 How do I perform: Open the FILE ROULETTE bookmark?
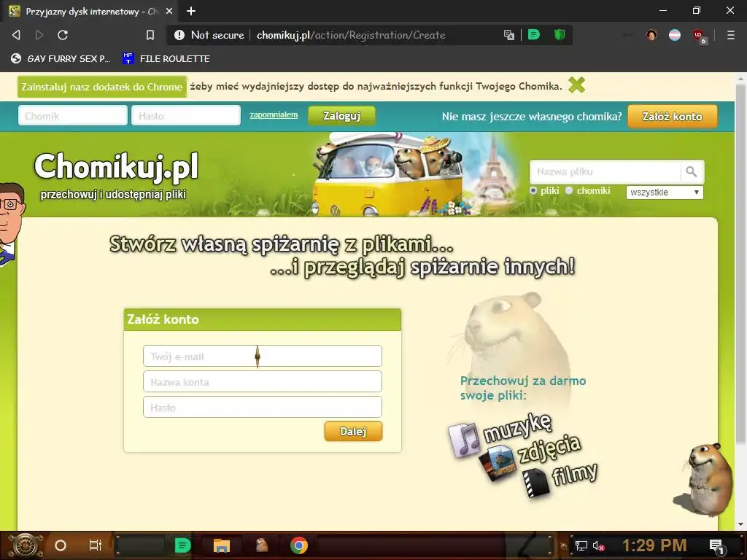(x=166, y=58)
